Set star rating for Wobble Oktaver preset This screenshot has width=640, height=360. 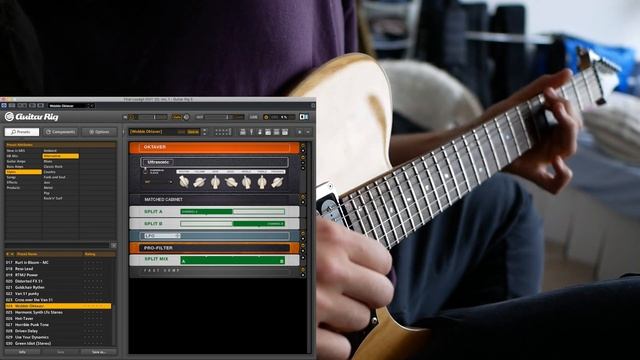[93, 306]
